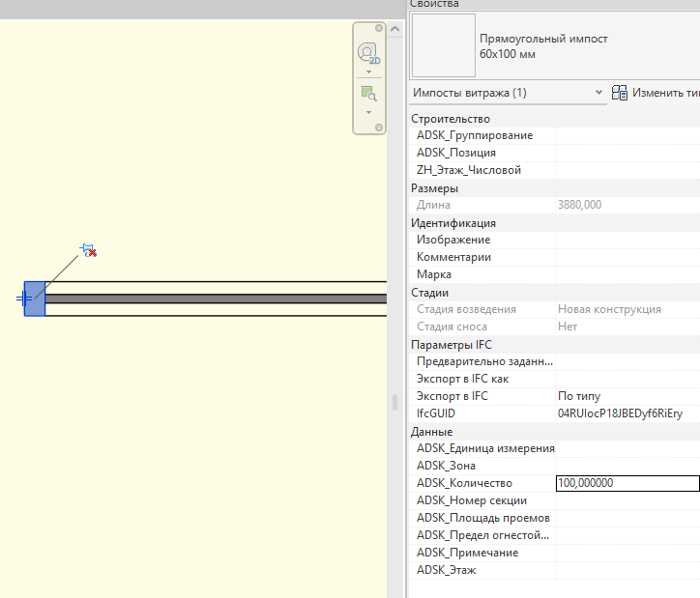Click the ADSK_Группирование value cell
Viewport: 700px width, 598px height.
pyautogui.click(x=627, y=135)
